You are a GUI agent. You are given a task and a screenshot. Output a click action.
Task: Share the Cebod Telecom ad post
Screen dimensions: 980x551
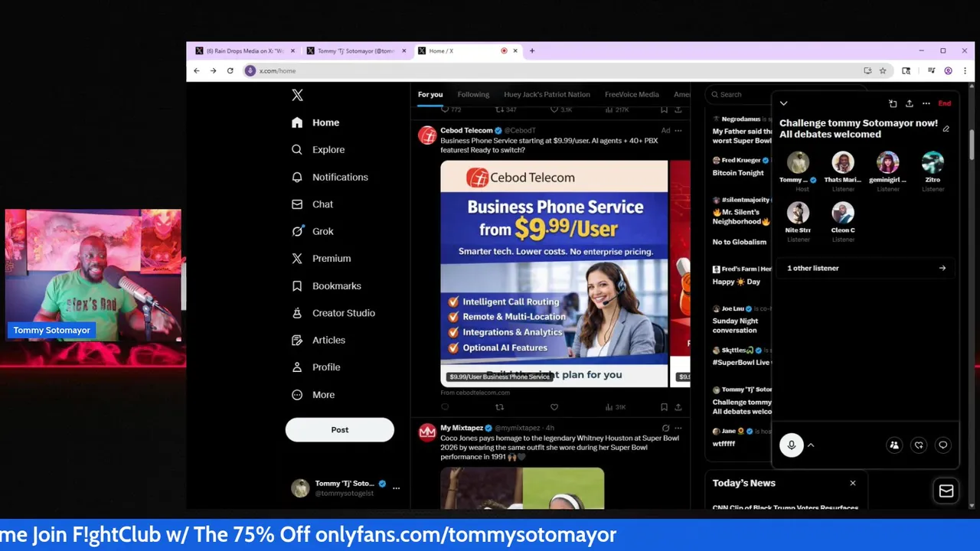click(678, 407)
